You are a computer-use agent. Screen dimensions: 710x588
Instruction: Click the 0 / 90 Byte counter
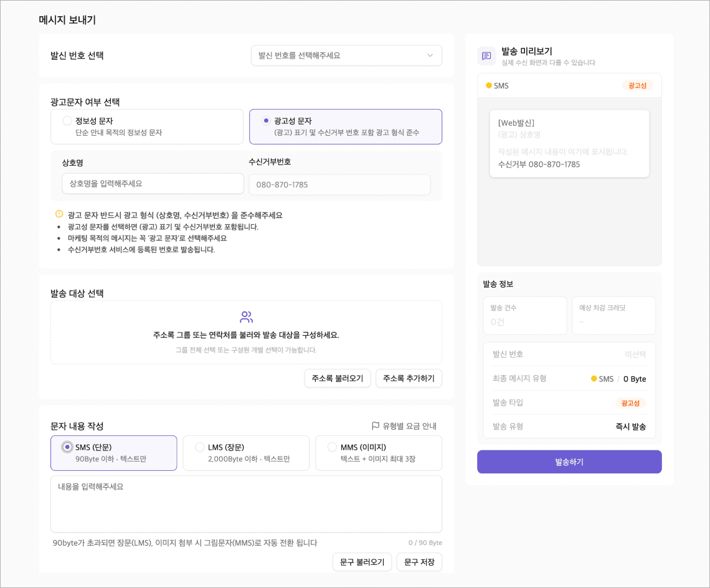click(x=425, y=543)
